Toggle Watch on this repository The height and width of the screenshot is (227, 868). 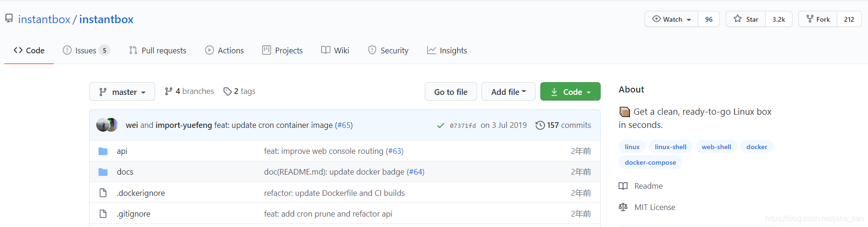671,19
